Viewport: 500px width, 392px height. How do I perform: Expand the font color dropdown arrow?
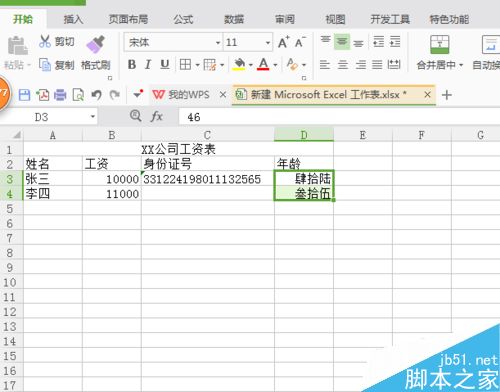(275, 65)
